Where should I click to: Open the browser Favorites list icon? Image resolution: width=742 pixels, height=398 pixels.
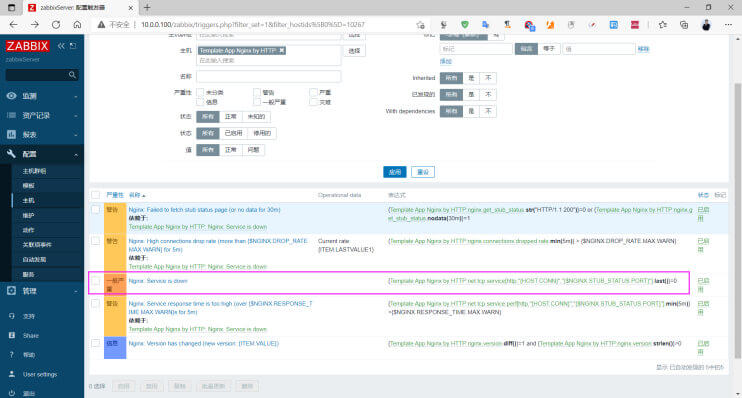coord(662,25)
